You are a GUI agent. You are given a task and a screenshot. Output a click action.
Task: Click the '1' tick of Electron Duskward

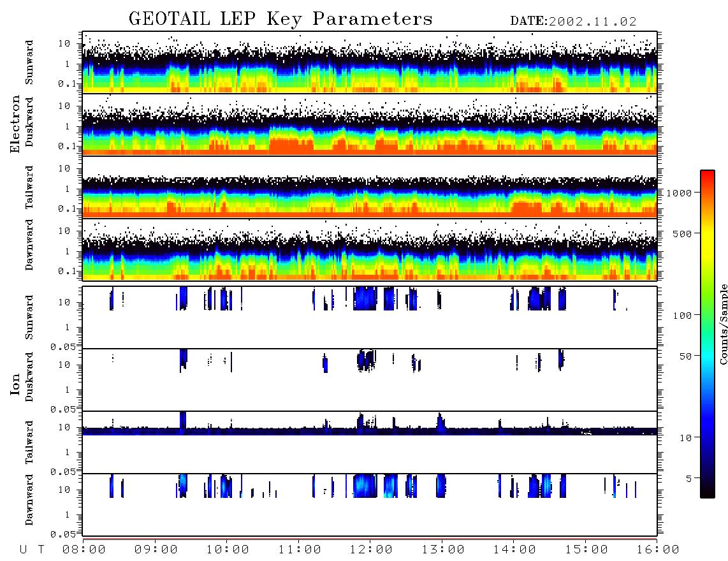click(x=68, y=126)
